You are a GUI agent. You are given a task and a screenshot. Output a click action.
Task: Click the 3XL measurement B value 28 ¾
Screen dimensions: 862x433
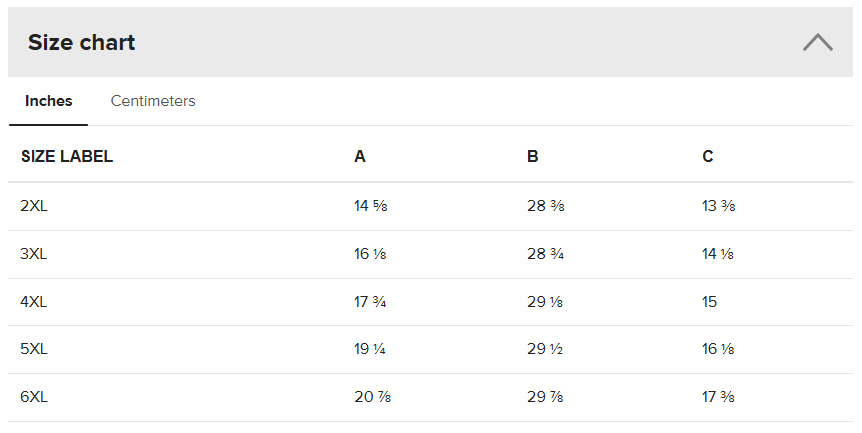click(545, 254)
